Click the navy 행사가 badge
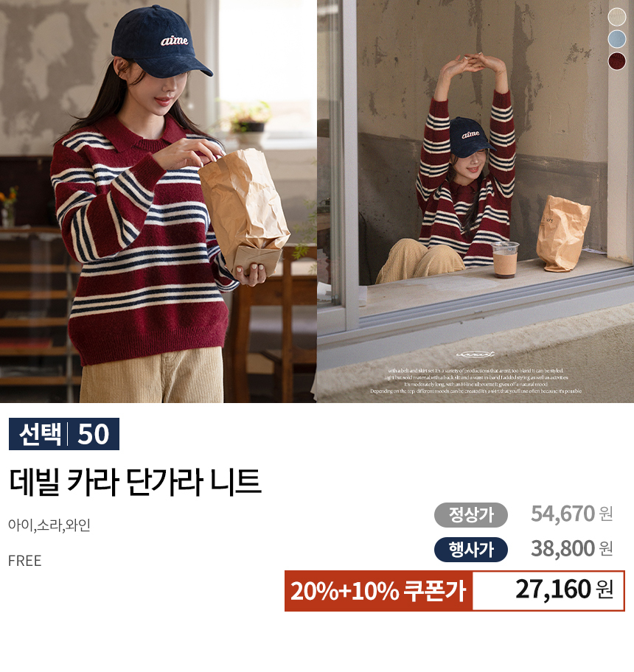Image resolution: width=634 pixels, height=672 pixels. click(x=470, y=550)
